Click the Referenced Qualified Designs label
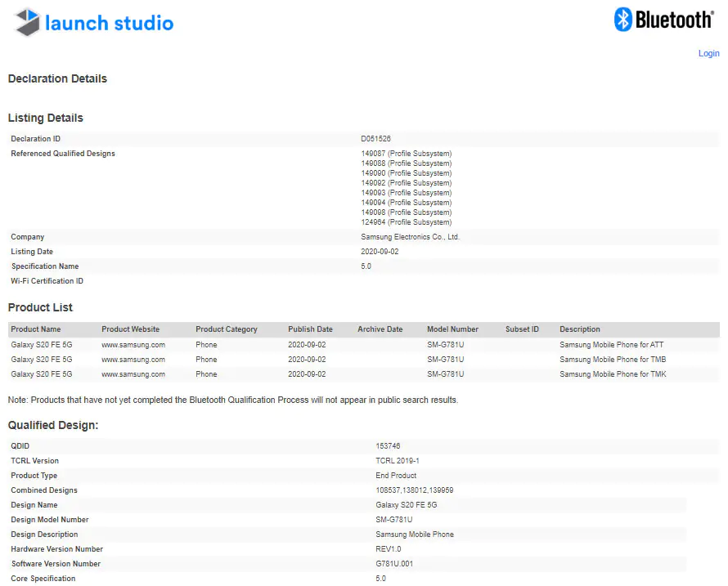 (63, 154)
